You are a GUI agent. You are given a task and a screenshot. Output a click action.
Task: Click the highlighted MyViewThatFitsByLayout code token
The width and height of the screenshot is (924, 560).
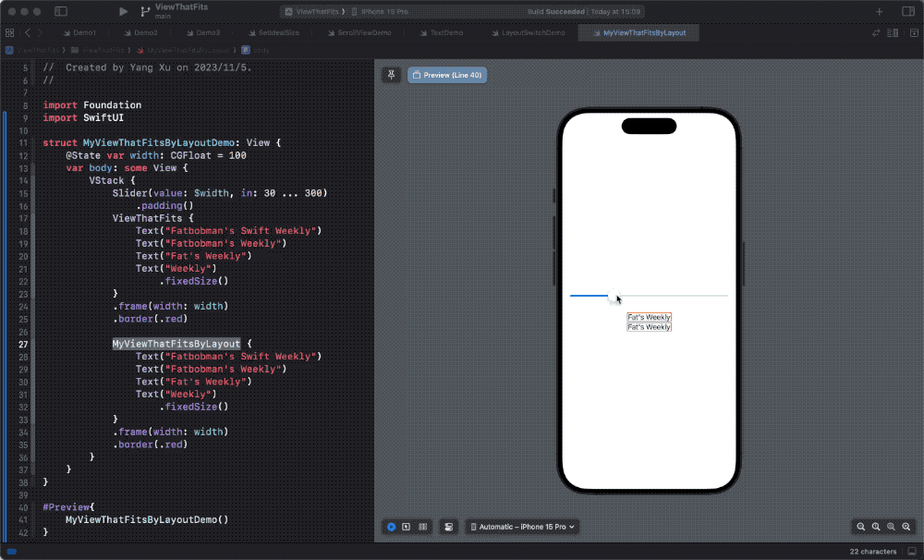coord(176,344)
